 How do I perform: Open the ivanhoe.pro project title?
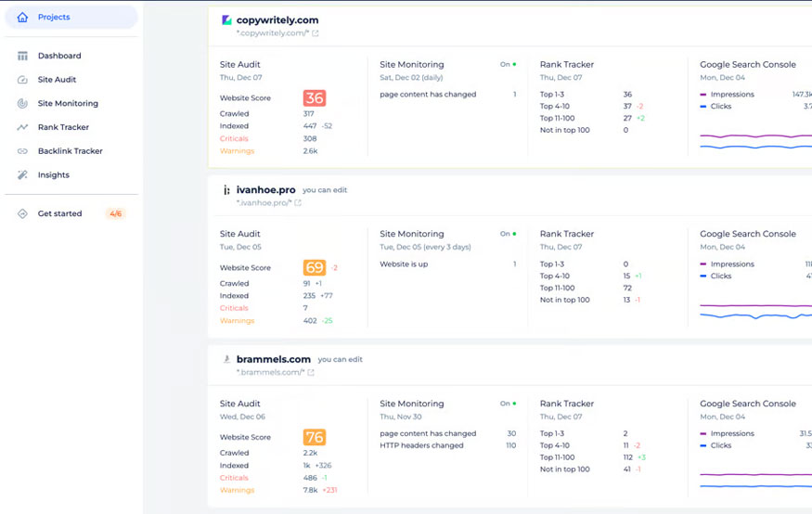265,190
